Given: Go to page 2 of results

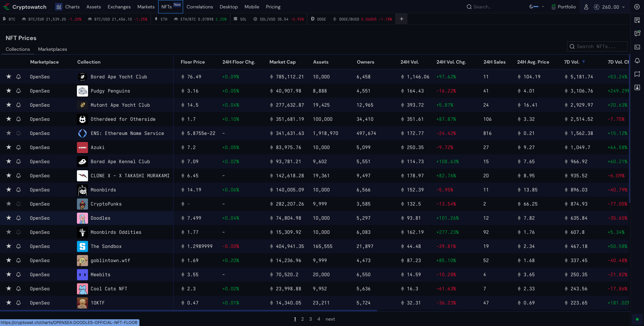Looking at the screenshot, I should (x=302, y=319).
